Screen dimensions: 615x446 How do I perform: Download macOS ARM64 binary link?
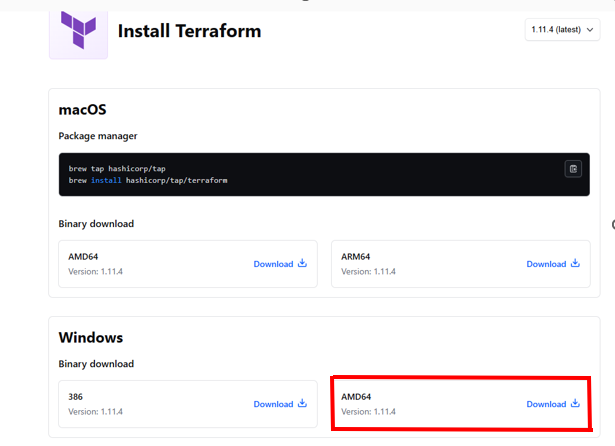pyautogui.click(x=553, y=264)
